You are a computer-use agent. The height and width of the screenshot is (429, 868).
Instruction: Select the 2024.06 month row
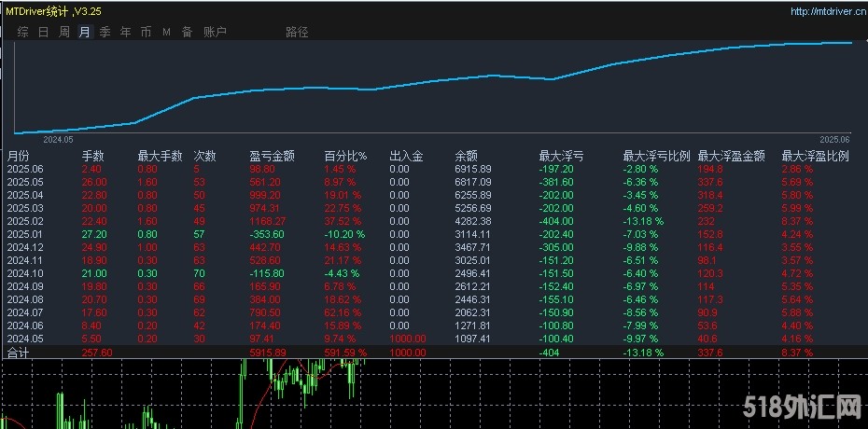click(434, 325)
